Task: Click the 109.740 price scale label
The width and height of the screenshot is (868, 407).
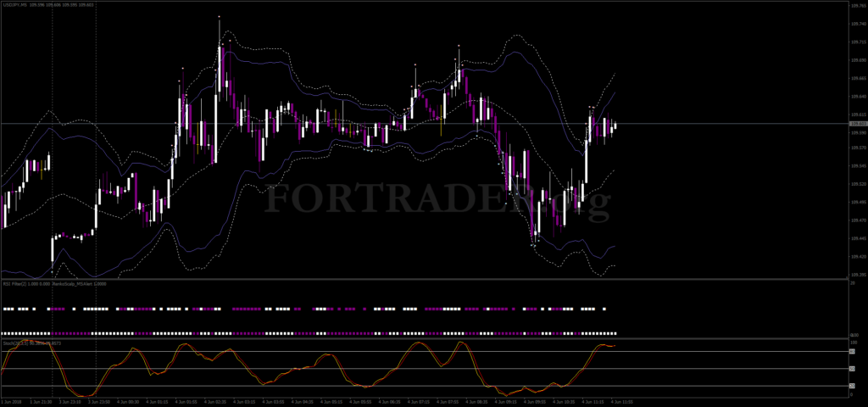Action: coord(858,24)
